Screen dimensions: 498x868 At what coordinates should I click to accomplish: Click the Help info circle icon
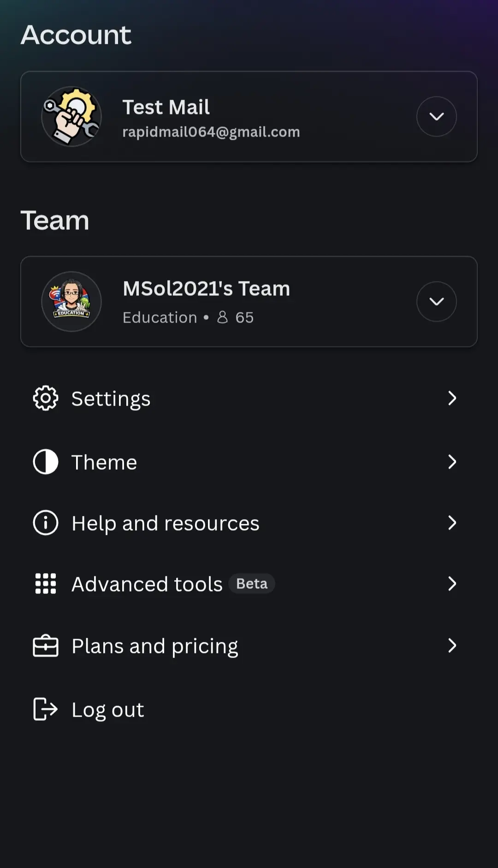46,523
